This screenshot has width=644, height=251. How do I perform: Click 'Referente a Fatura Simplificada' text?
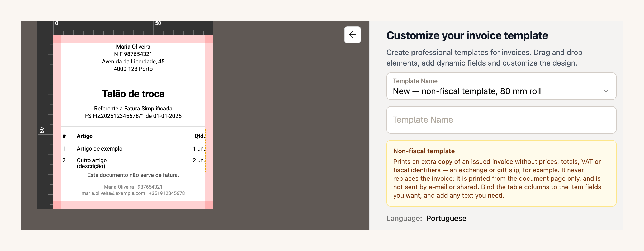point(133,109)
